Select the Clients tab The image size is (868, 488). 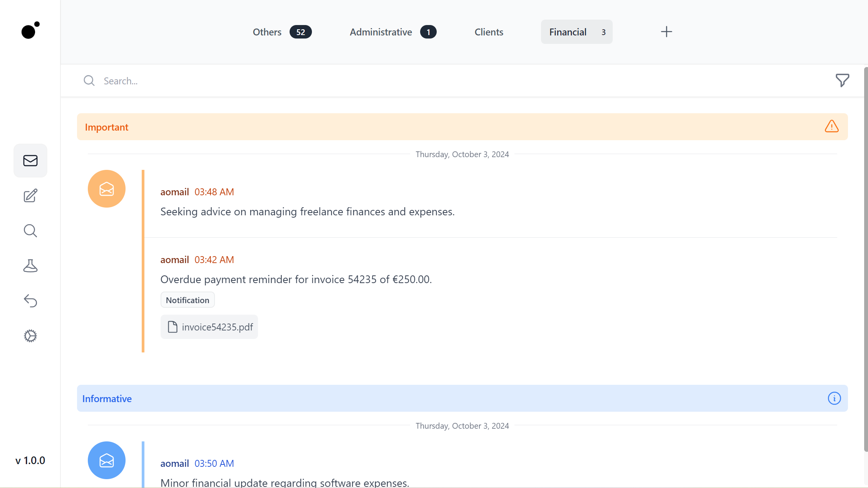(x=489, y=32)
